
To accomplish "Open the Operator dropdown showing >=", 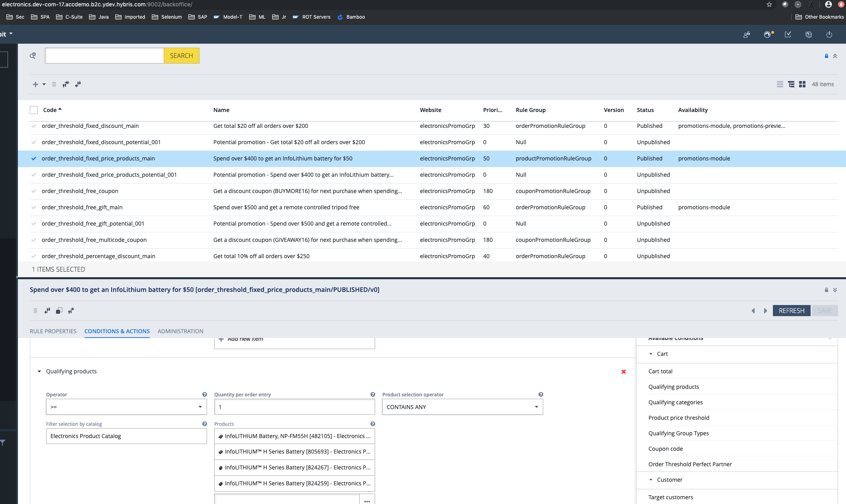I will 126,407.
